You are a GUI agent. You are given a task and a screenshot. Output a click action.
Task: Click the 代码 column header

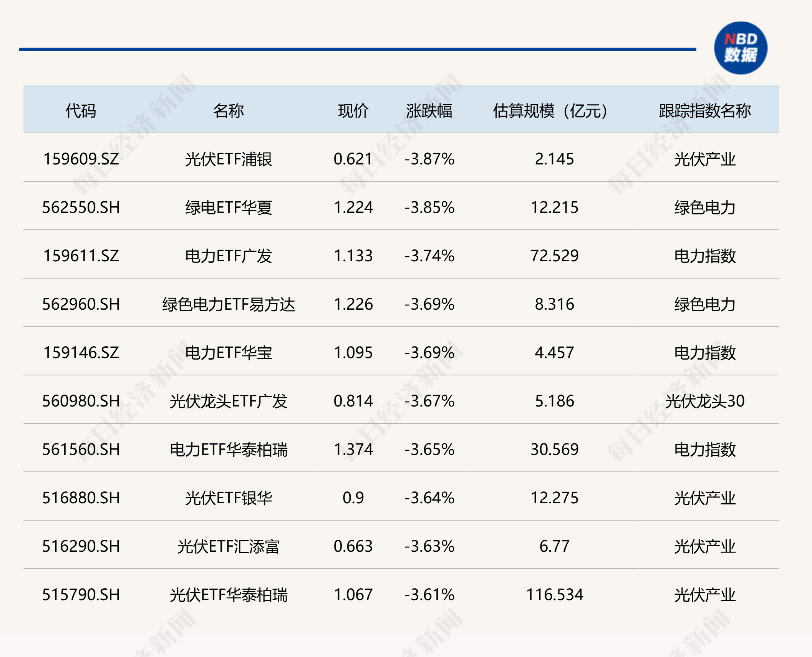point(81,111)
